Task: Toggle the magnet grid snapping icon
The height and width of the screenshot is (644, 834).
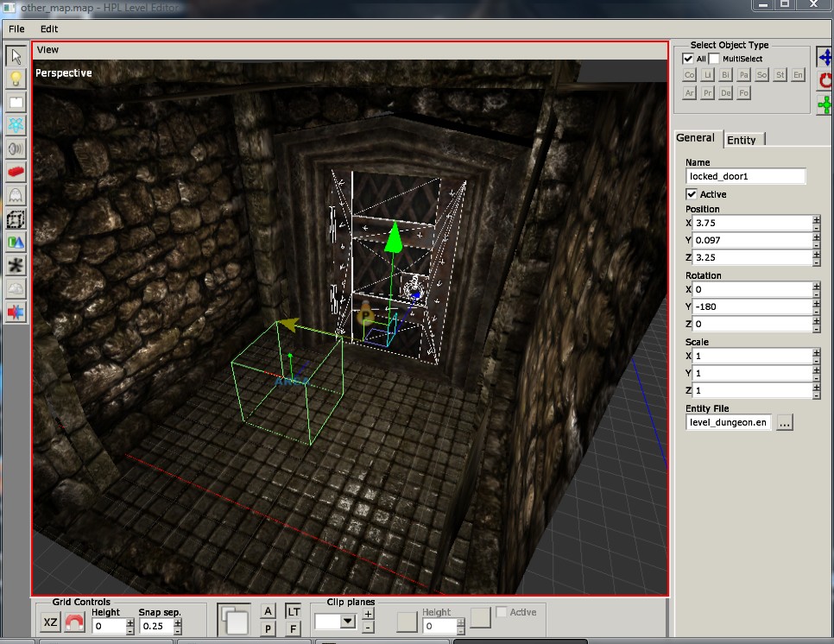Action: [x=74, y=622]
